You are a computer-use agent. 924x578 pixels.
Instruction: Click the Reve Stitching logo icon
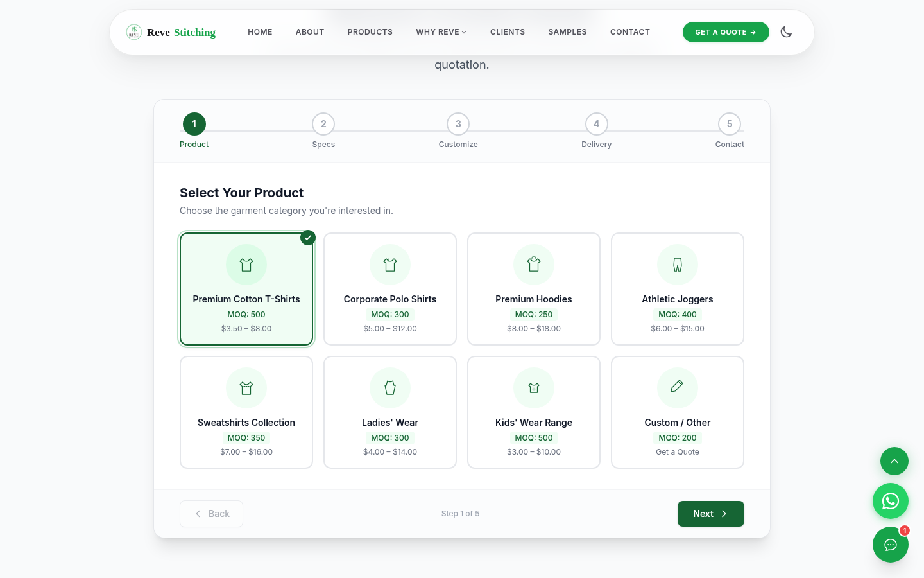click(133, 31)
